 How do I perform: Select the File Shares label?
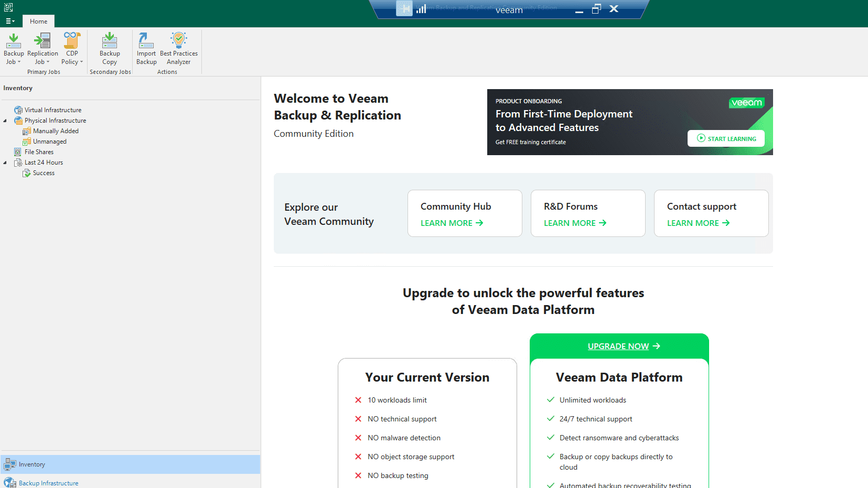click(39, 152)
